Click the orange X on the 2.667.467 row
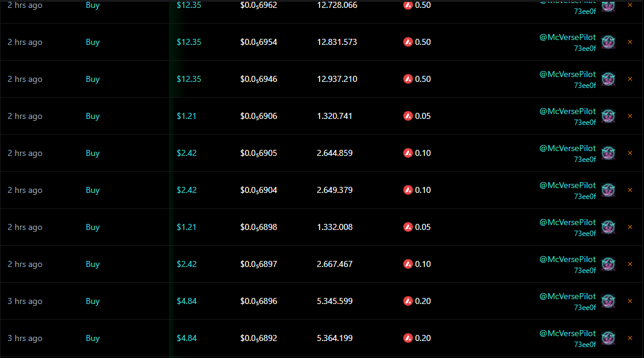Image resolution: width=644 pixels, height=358 pixels. (x=629, y=265)
